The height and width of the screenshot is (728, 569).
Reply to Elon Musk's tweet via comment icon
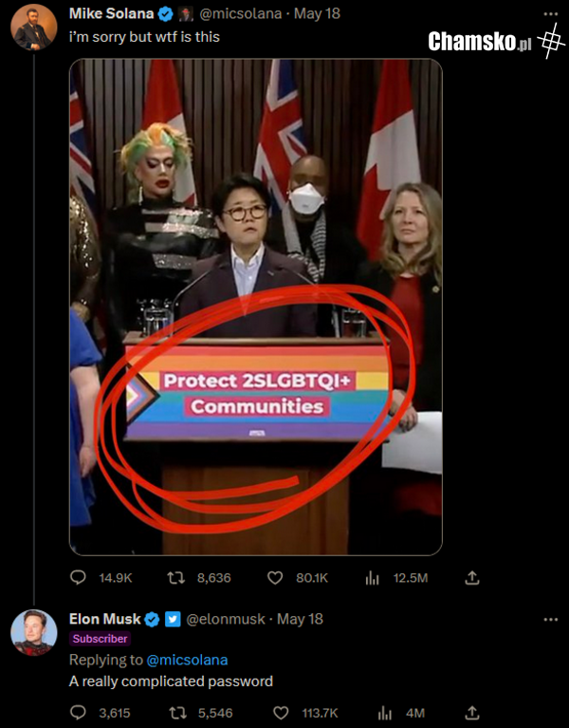coord(78,713)
